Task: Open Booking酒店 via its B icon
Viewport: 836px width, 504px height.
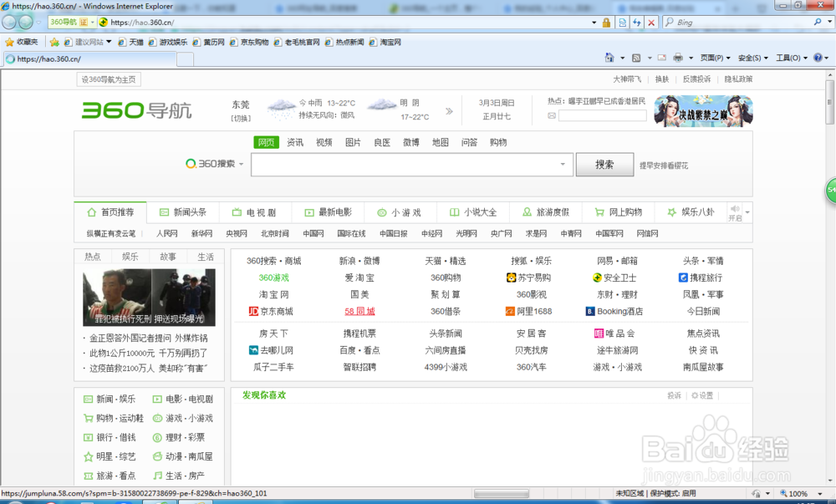Action: click(589, 311)
